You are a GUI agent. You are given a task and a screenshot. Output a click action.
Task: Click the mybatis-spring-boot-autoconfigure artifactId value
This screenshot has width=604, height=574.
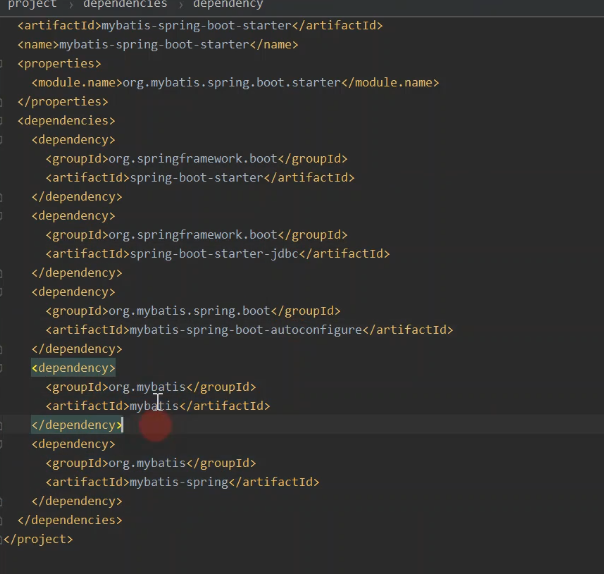(246, 330)
